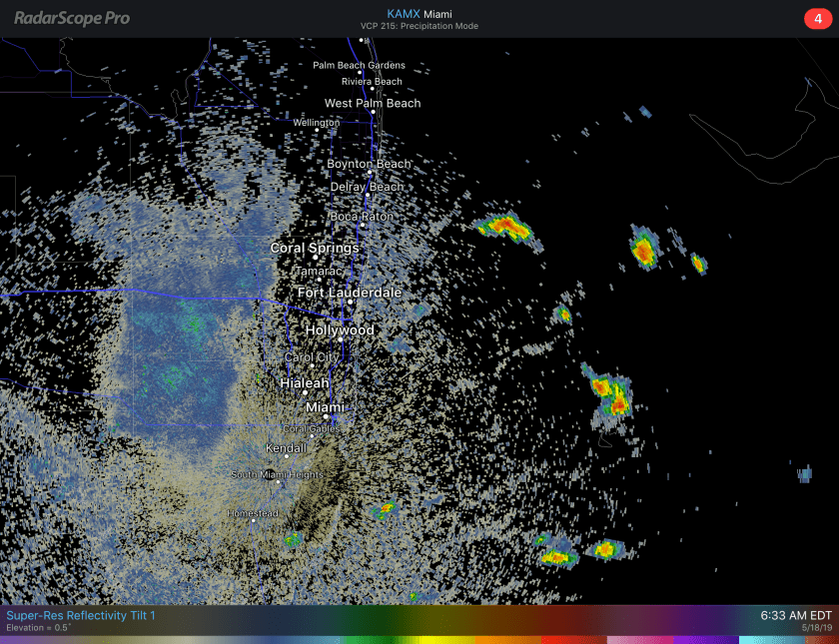
Task: Tap the Boca Raton map label
Action: point(362,217)
